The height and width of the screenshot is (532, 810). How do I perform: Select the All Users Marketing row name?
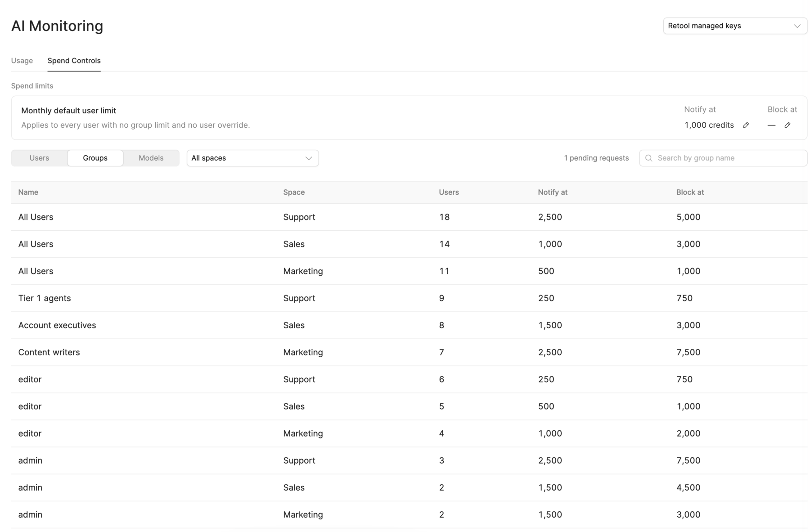point(36,271)
